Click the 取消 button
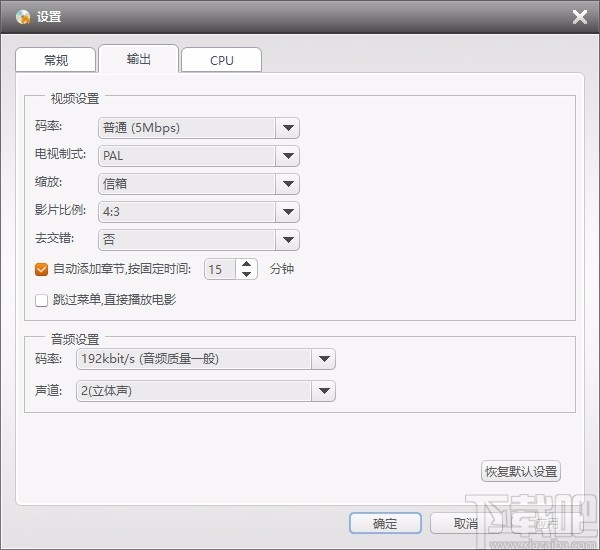Viewport: 600px width, 550px height. pyautogui.click(x=466, y=523)
